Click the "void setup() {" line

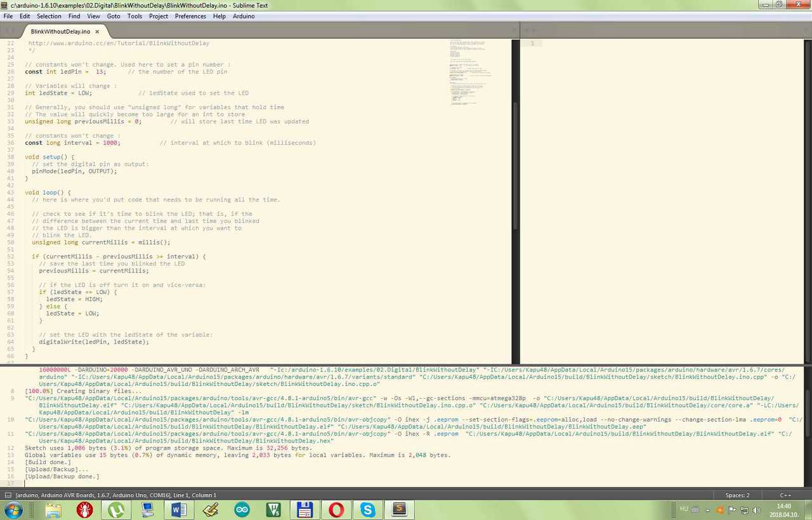[49, 157]
